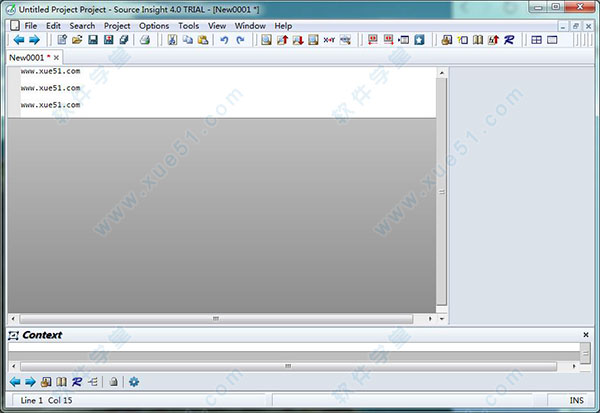Click the jump-to-window arrow icon
This screenshot has height=413, width=600.
(404, 40)
